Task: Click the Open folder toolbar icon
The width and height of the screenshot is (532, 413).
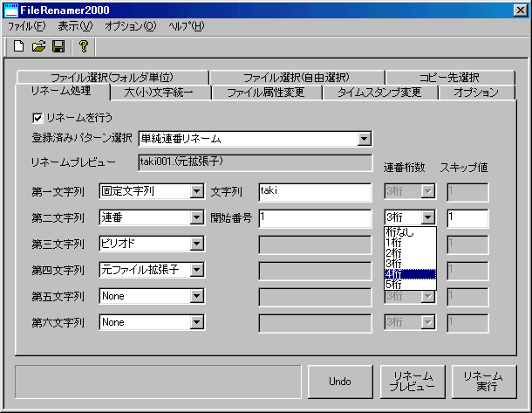Action: pos(38,46)
